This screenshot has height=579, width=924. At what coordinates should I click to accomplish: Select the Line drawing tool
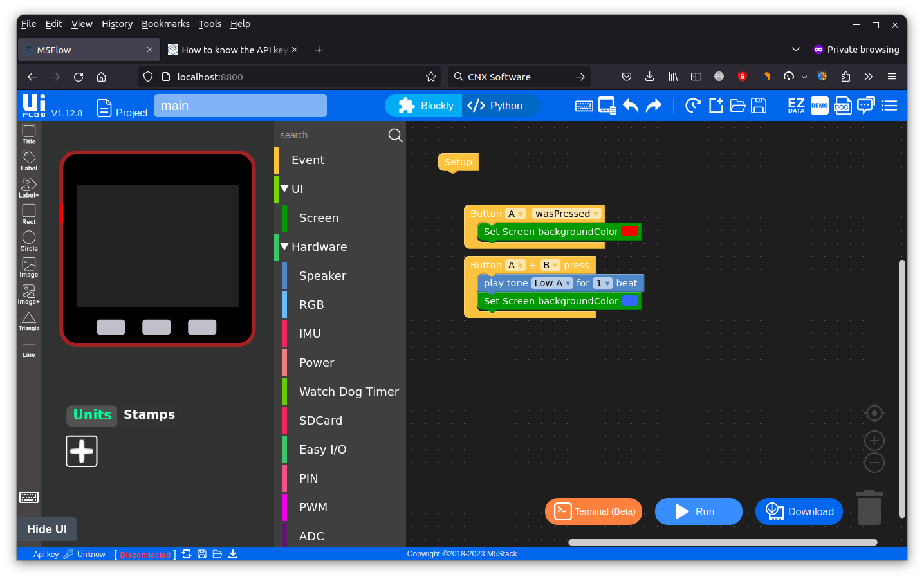click(x=29, y=349)
